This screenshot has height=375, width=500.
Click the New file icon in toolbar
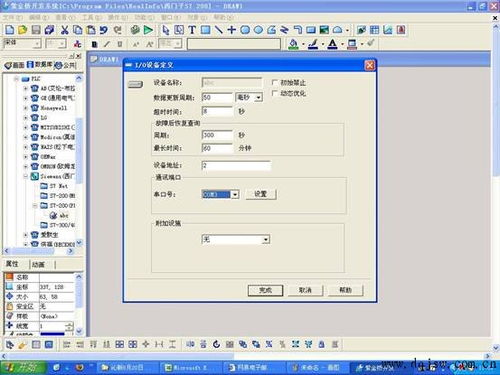[x=10, y=30]
